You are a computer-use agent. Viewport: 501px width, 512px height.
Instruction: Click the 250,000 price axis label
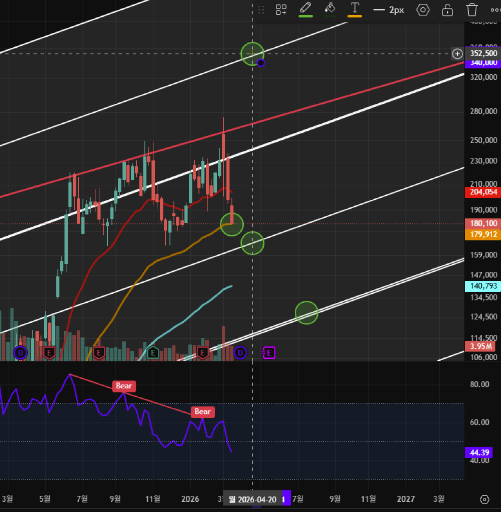tap(483, 140)
